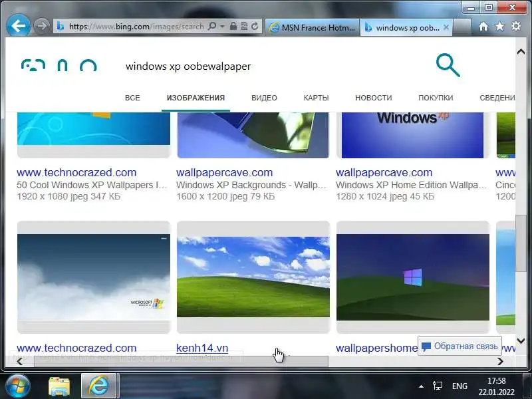Open the ПОКУПКИ tab
Screen dimensions: 532x399
436,98
